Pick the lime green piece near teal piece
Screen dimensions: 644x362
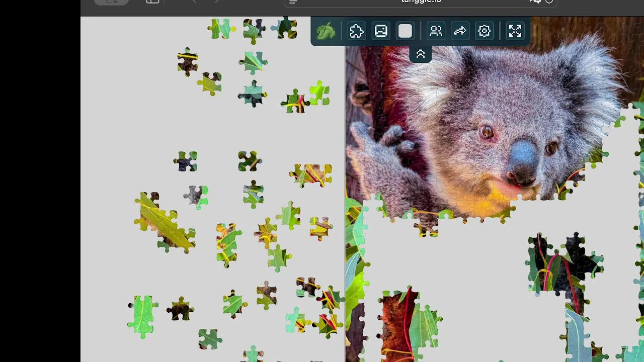[x=320, y=94]
